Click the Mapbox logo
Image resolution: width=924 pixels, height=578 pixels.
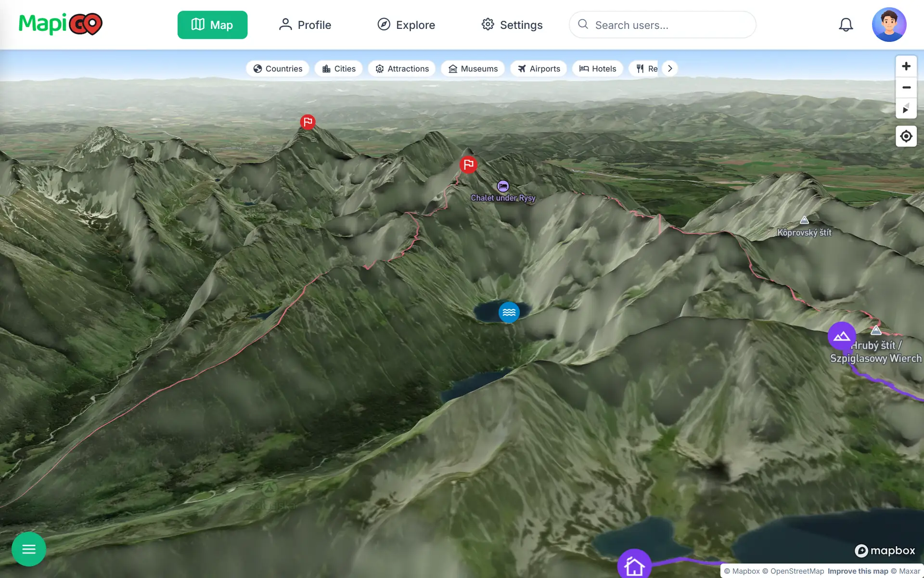tap(885, 551)
